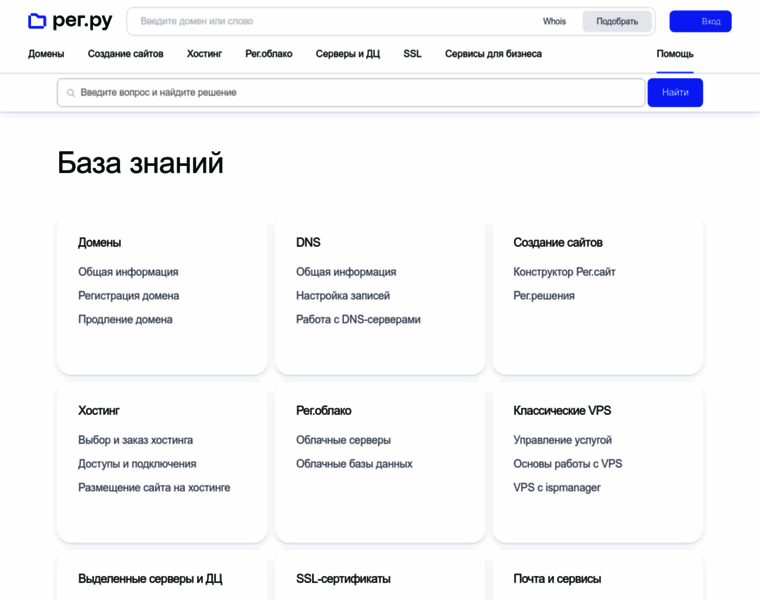Open the Серверы и ДЦ menu
This screenshot has height=600, width=760.
[x=348, y=54]
